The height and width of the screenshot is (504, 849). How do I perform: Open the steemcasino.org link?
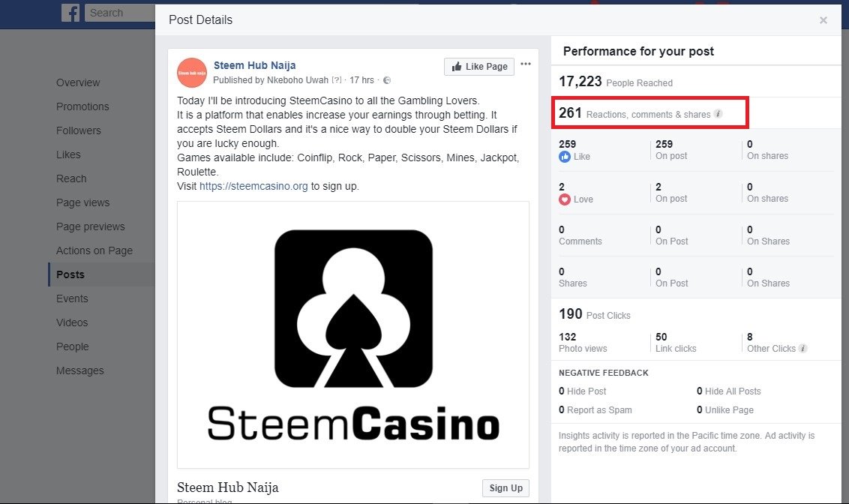(x=253, y=186)
